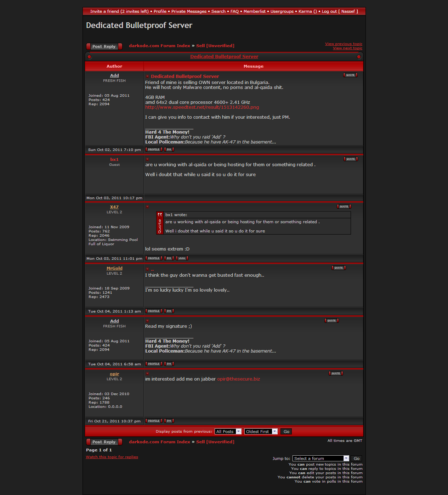Click the top Post Reply button

coord(104,46)
